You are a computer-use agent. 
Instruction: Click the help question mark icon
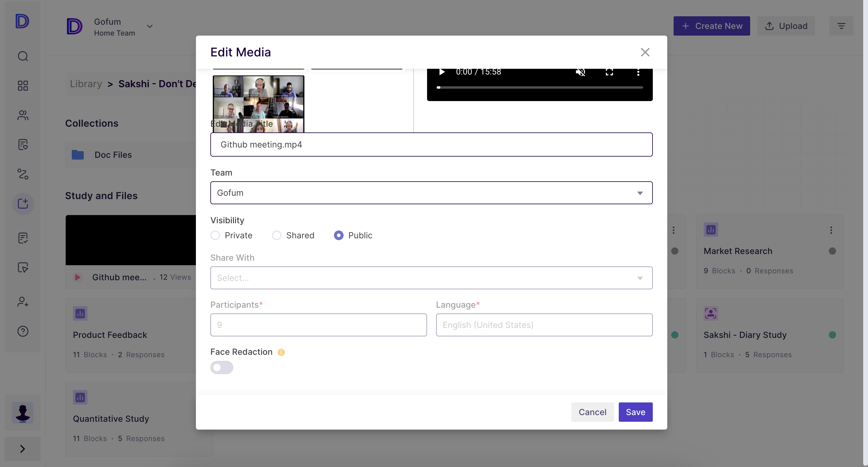point(23,331)
